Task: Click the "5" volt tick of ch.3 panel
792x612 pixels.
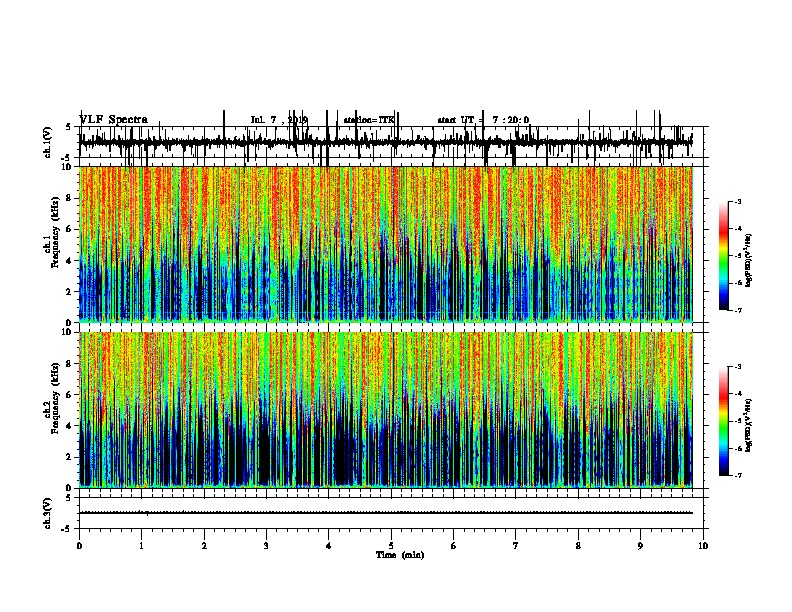Action: [68, 498]
